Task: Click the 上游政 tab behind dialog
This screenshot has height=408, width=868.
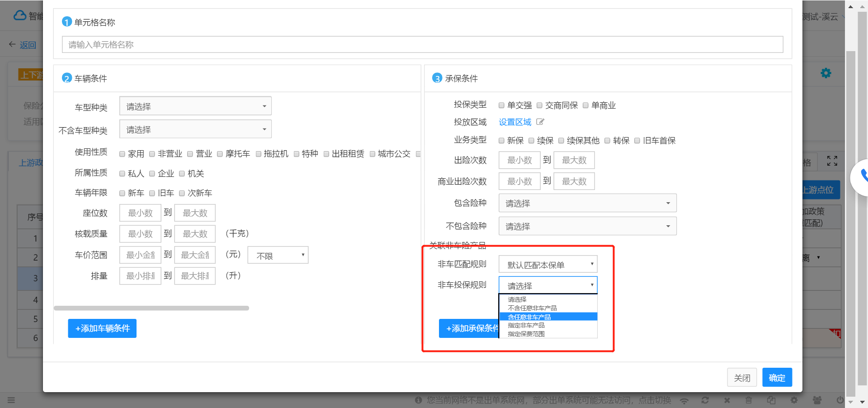Action: [31, 162]
